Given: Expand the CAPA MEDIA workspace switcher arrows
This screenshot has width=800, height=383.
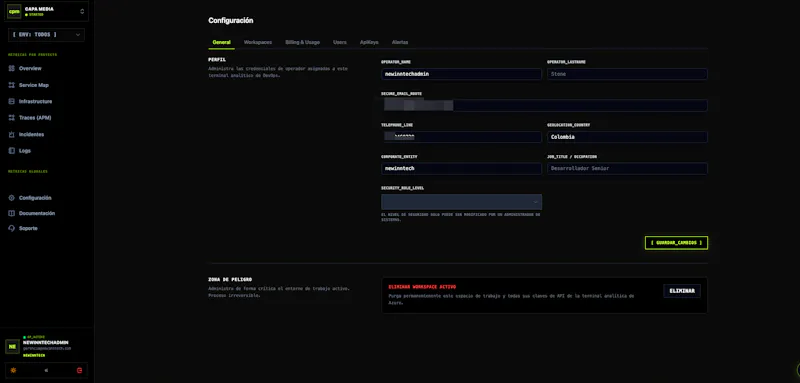Looking at the screenshot, I should (82, 11).
